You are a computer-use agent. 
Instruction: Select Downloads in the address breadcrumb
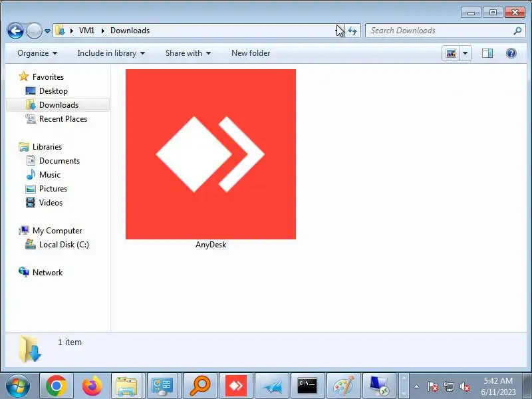[130, 31]
